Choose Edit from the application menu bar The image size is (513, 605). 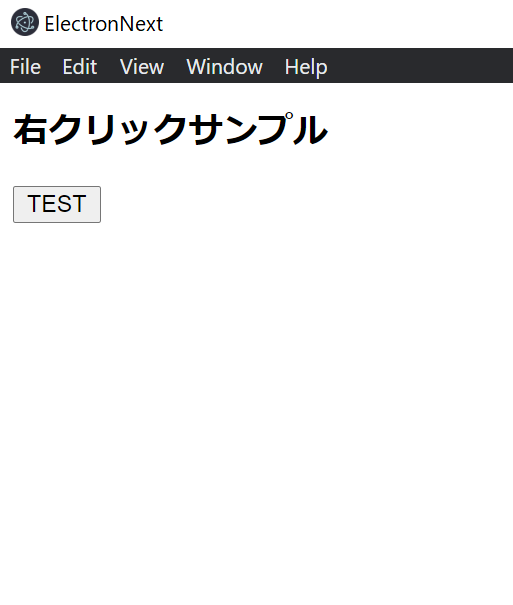point(80,66)
